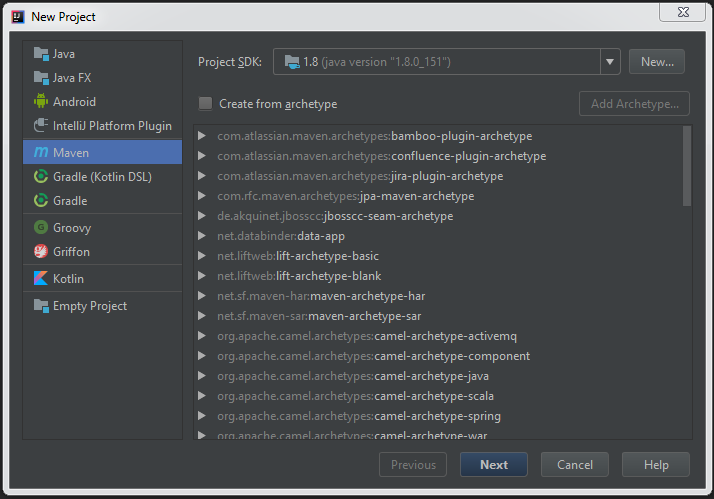This screenshot has height=499, width=714.
Task: Close the New Project dialog window
Action: [x=683, y=12]
